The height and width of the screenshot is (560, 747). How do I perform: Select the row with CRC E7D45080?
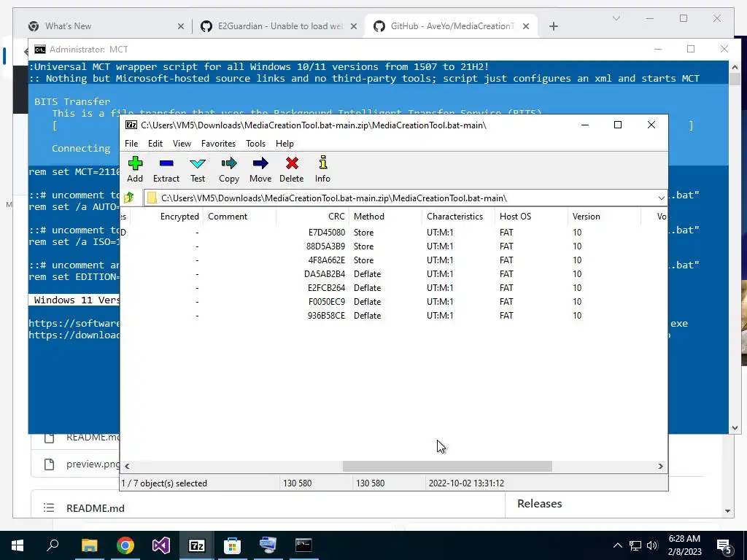click(x=393, y=233)
